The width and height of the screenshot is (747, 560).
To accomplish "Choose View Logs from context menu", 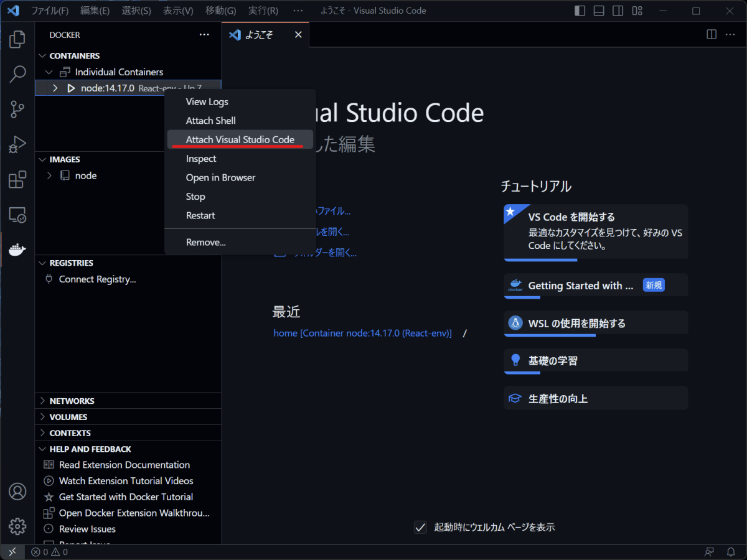I will (x=240, y=102).
